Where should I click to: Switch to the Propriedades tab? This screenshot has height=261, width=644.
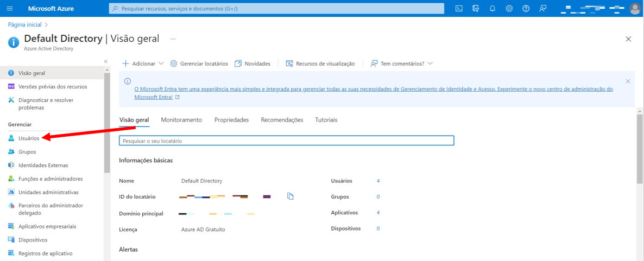232,120
